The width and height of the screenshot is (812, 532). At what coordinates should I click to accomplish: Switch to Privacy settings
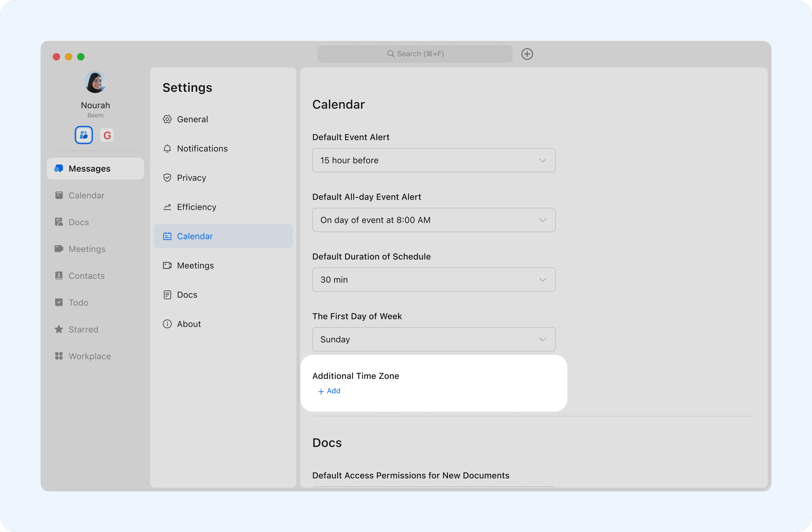click(x=191, y=178)
